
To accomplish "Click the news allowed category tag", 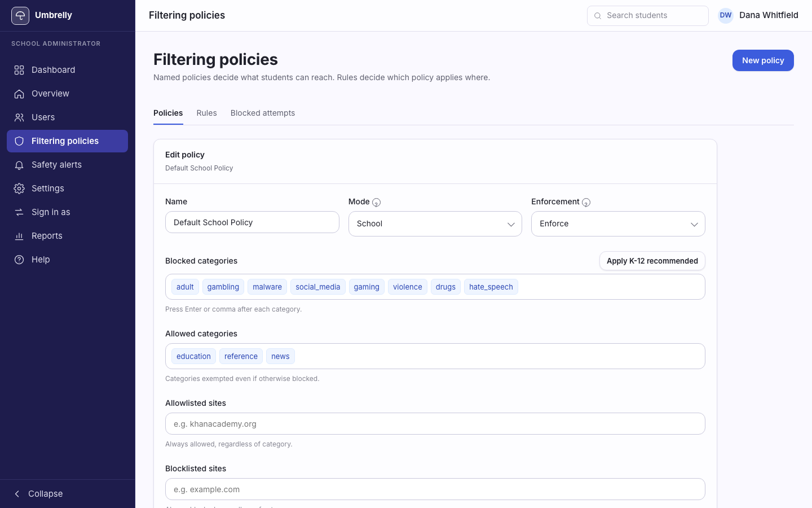I will click(280, 356).
